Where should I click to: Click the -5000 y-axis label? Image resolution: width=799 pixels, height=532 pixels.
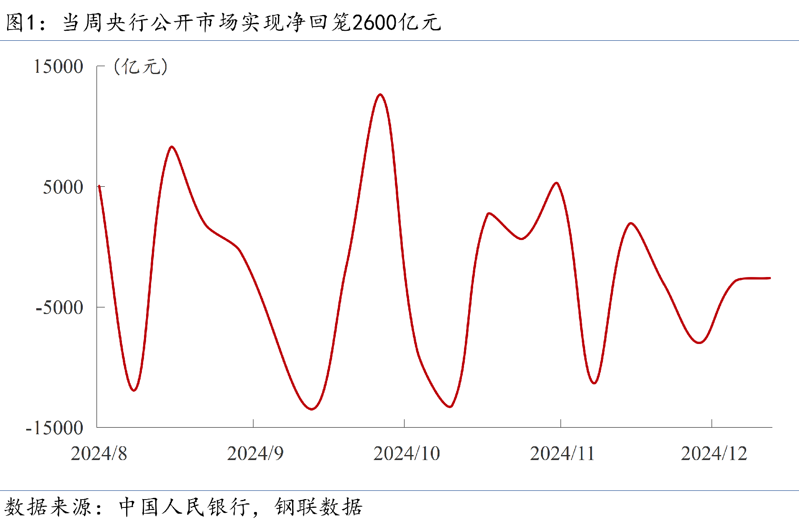[59, 308]
